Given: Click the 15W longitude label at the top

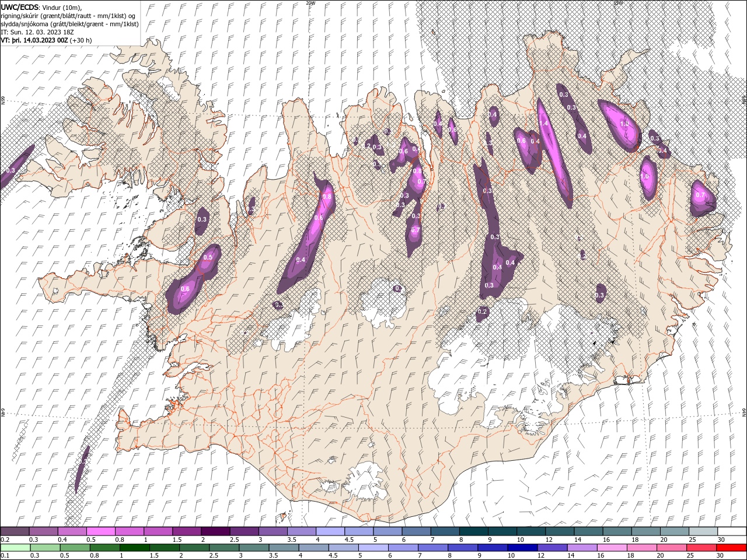Looking at the screenshot, I should 618,3.
